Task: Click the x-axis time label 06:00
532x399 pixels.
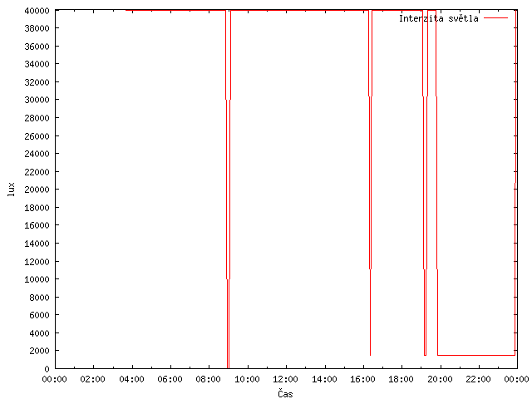Action: (170, 379)
